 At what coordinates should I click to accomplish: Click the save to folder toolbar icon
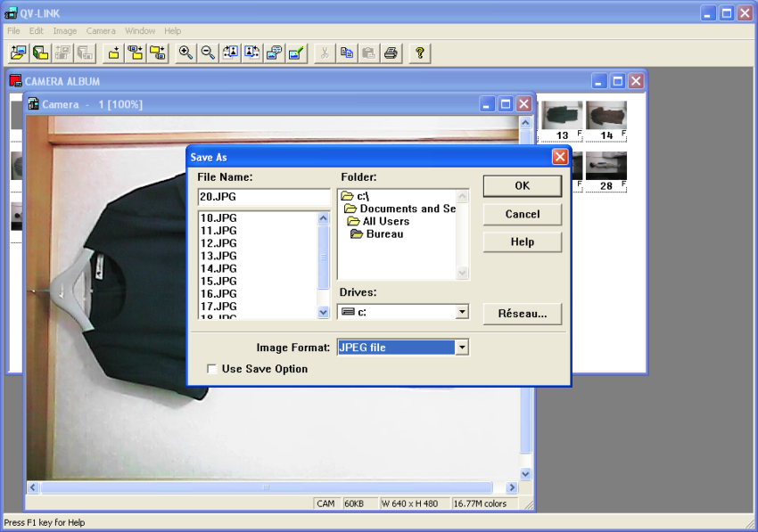pyautogui.click(x=113, y=53)
